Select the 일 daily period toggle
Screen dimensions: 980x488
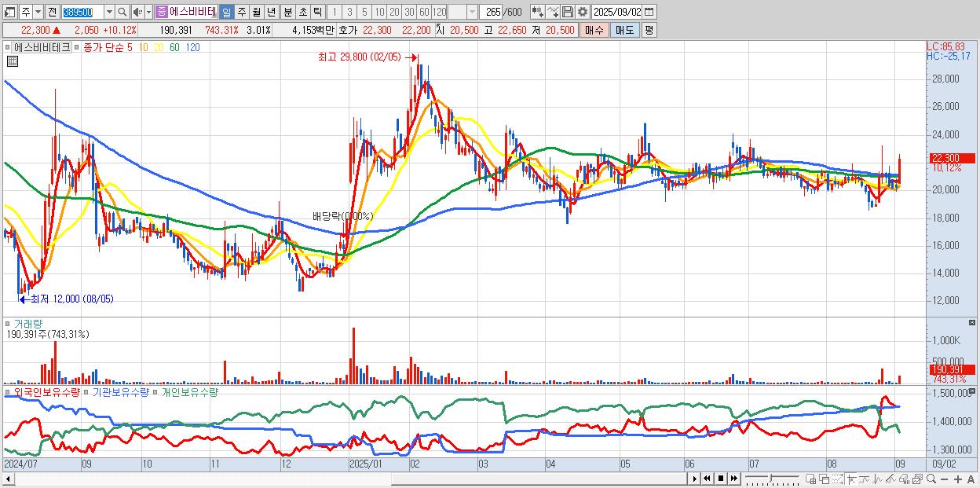point(226,12)
